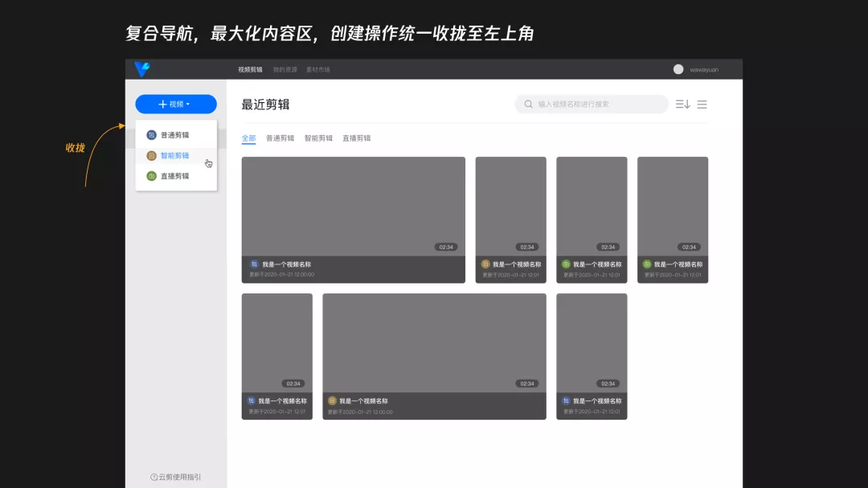Go to 我的资源 in the top bar
This screenshot has height=488, width=868.
click(285, 70)
